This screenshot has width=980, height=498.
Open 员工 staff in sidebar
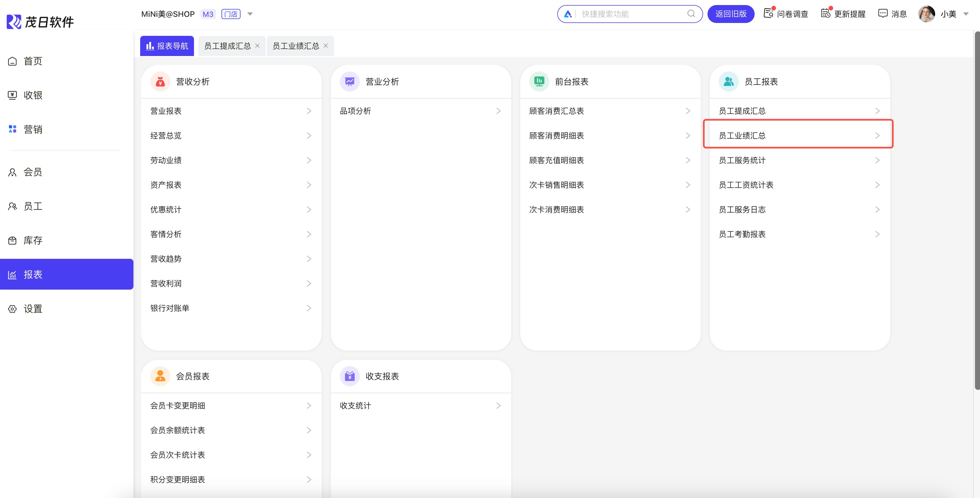click(x=67, y=206)
